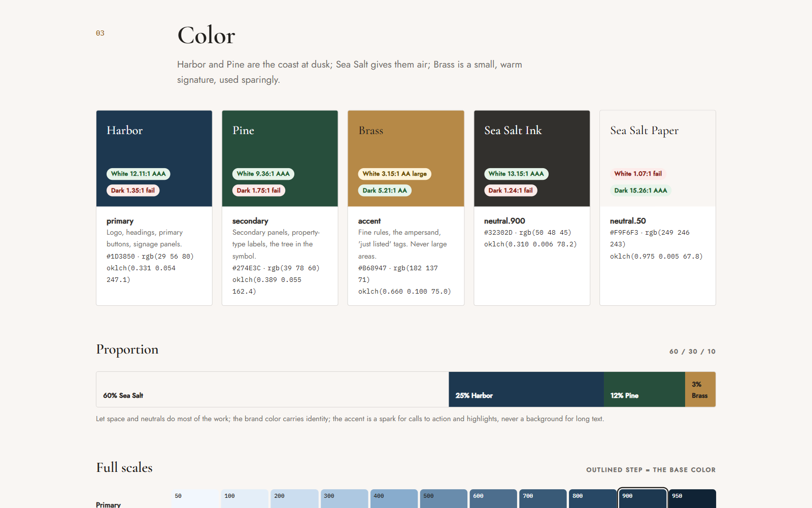Click the 3% Brass proportion segment
This screenshot has width=812, height=508.
click(x=700, y=389)
